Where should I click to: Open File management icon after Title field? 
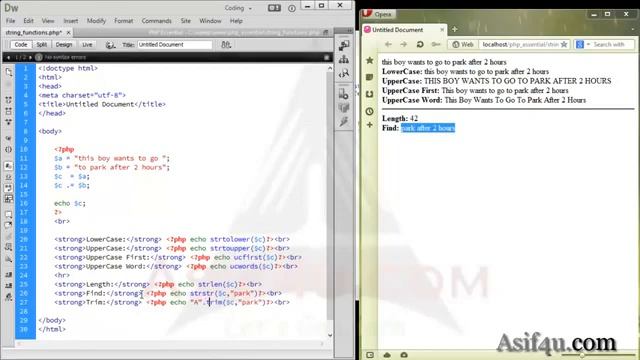tap(226, 44)
